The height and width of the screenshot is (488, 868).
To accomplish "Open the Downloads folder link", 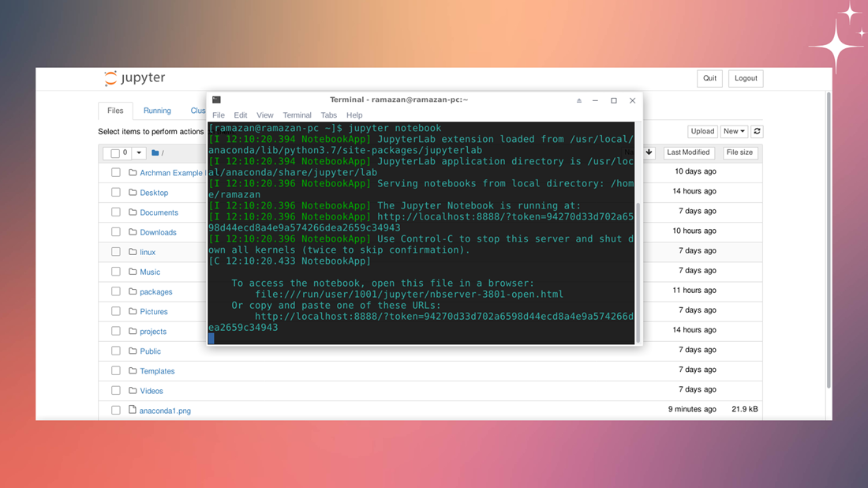I will point(158,233).
